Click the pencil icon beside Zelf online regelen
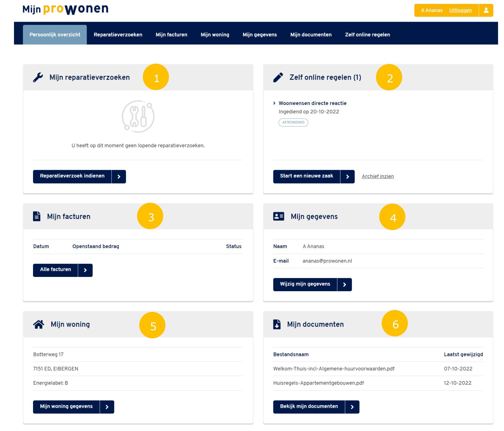Screen dimensions: 504x431 click(278, 77)
